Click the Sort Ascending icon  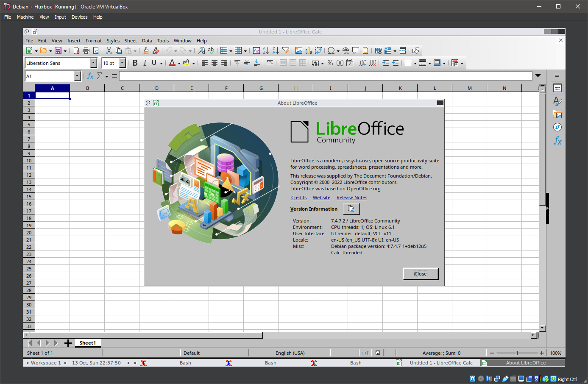[x=266, y=50]
